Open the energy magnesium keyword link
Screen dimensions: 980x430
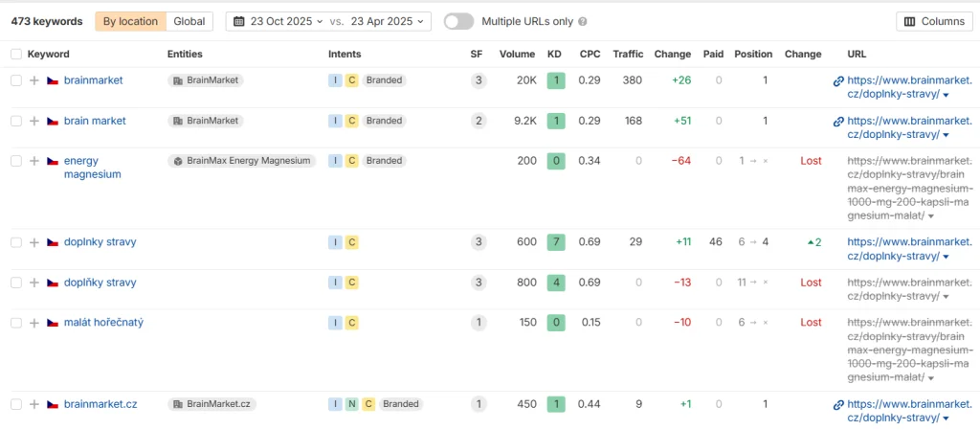pos(93,169)
